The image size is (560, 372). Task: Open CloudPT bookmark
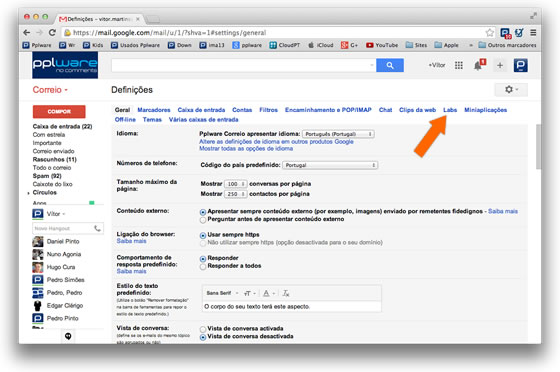point(285,45)
